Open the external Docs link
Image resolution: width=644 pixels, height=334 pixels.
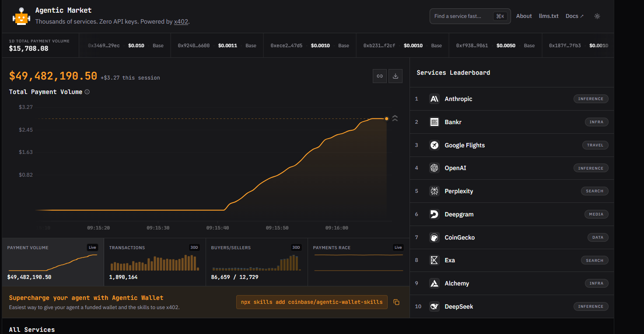coord(574,16)
